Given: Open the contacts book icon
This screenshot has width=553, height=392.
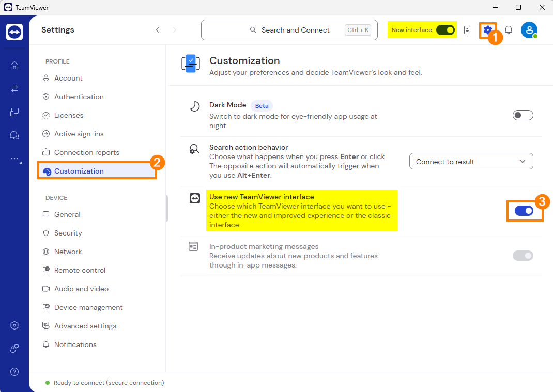Looking at the screenshot, I should [x=467, y=30].
